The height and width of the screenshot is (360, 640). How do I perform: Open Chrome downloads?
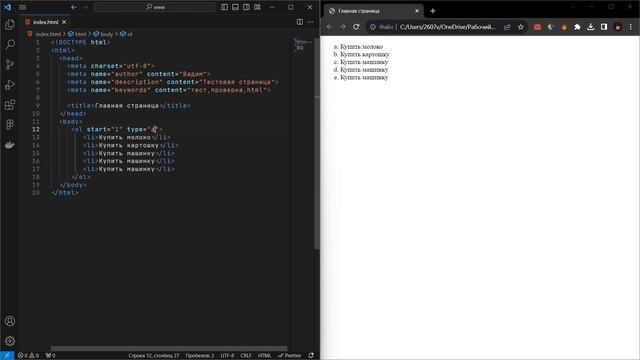coord(591,27)
